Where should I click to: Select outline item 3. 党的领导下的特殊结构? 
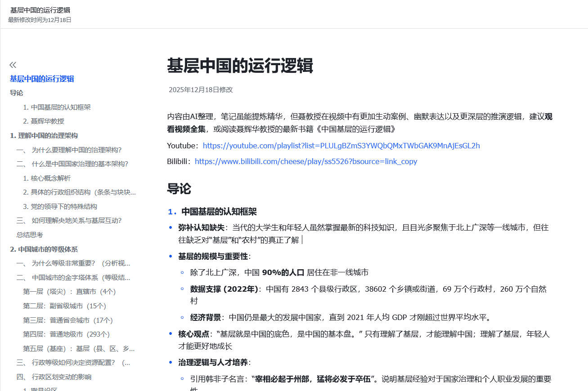click(x=60, y=207)
